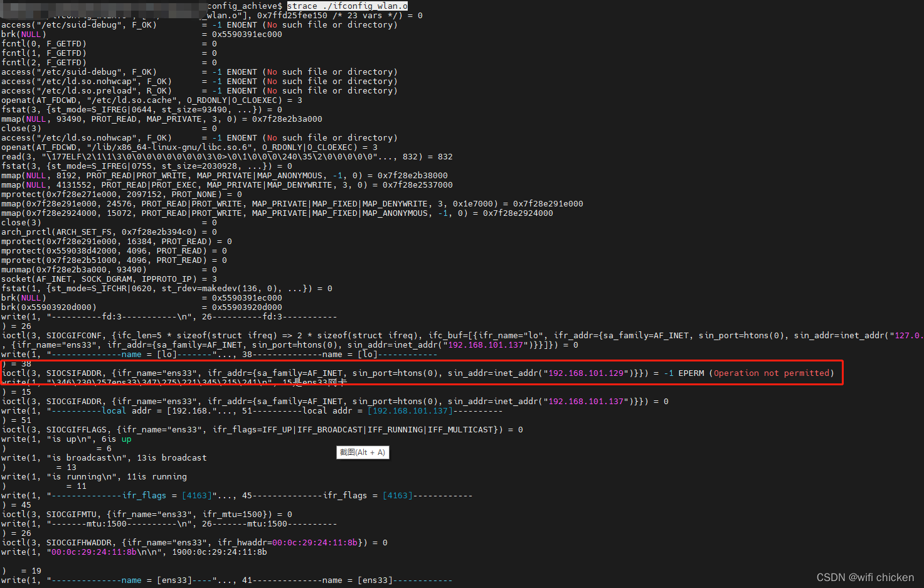Click the '截图(Alt + A)' tooltip
924x588 pixels.
(x=363, y=452)
